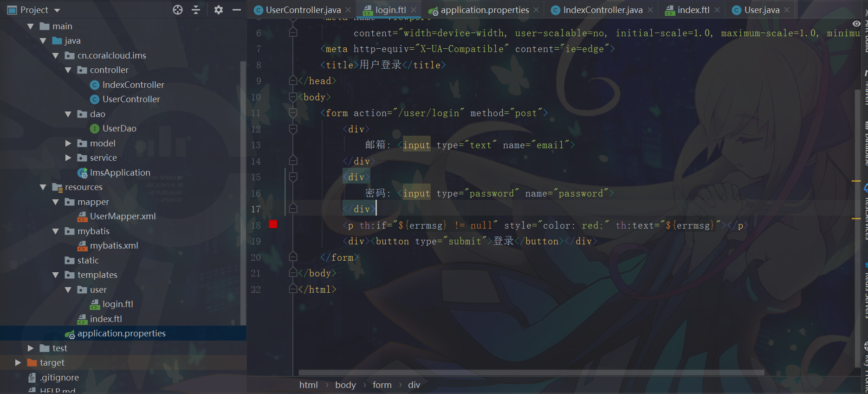
Task: Open the UserDao interface file
Action: 119,129
